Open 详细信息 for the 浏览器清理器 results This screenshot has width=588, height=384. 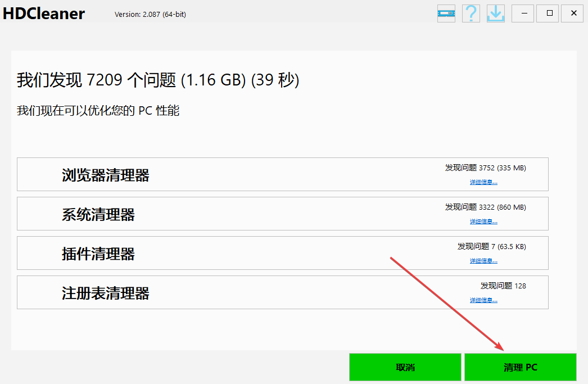pyautogui.click(x=483, y=182)
